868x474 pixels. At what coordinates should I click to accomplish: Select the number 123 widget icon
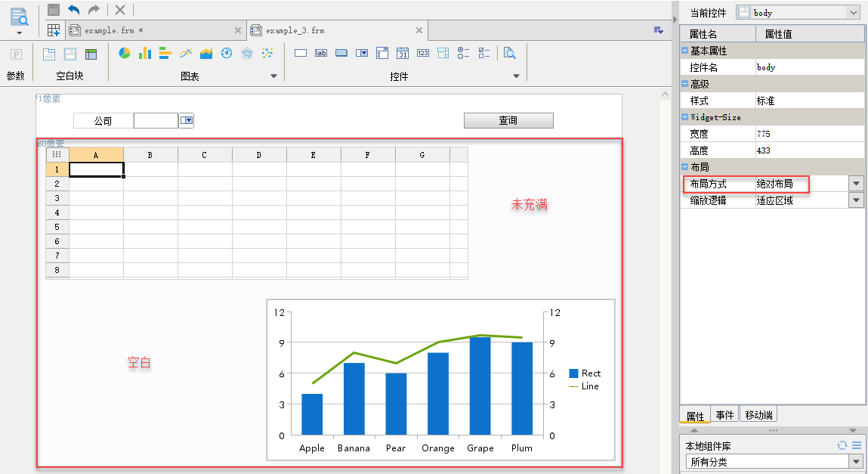pyautogui.click(x=423, y=53)
